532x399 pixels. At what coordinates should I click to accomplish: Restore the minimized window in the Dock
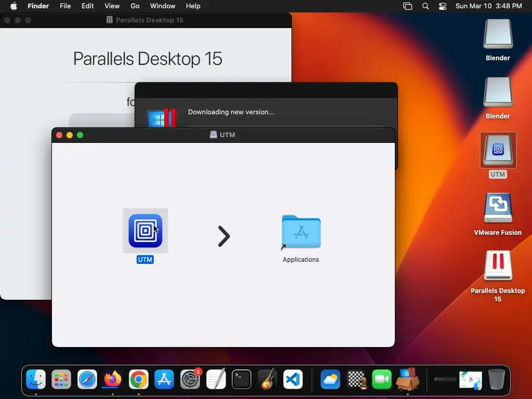pos(445,379)
